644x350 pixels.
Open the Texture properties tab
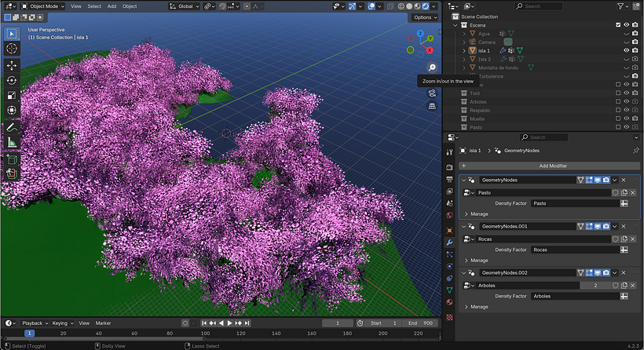[449, 317]
